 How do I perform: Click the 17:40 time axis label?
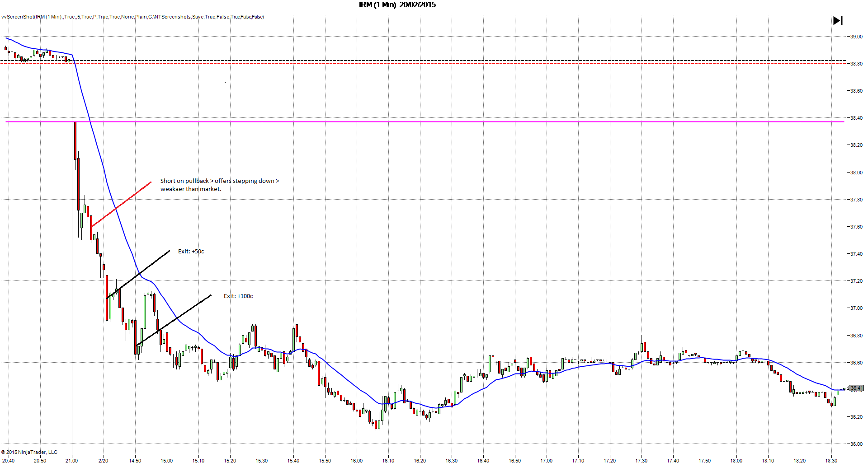(x=673, y=461)
